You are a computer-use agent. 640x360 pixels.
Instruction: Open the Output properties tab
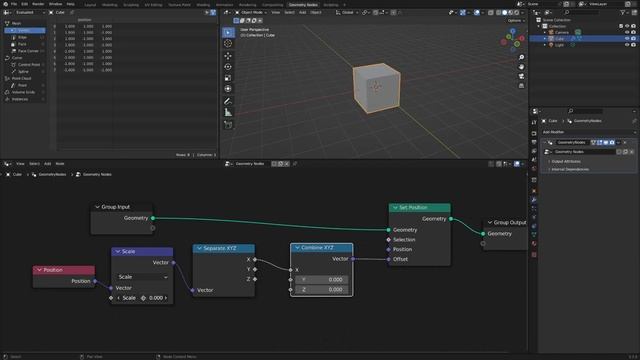pos(534,142)
